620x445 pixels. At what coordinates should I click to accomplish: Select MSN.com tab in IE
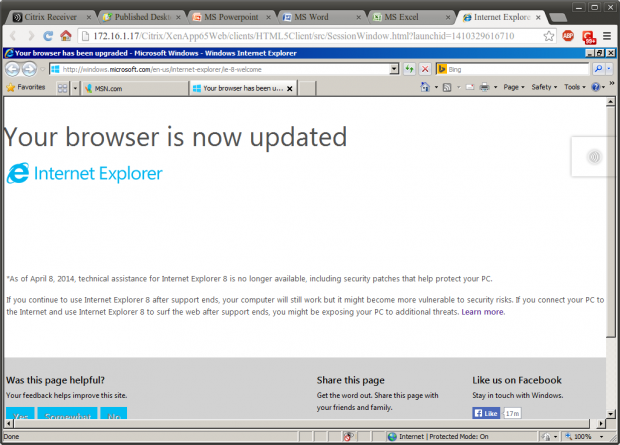pos(135,89)
